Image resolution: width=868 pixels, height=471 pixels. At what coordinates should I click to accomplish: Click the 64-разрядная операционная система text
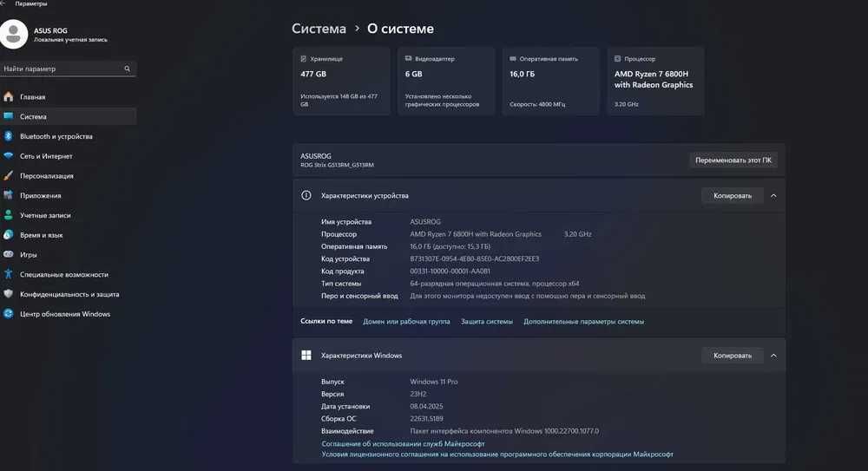[495, 284]
